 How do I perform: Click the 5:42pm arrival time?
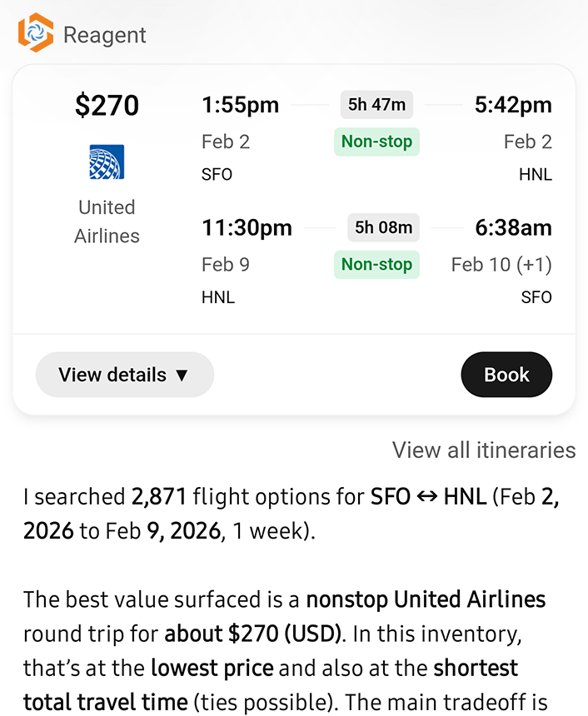[513, 105]
